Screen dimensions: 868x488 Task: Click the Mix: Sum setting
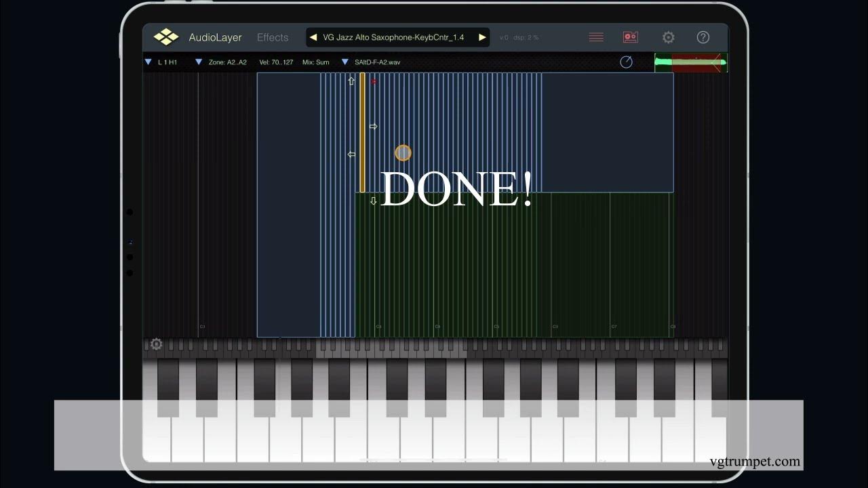316,62
